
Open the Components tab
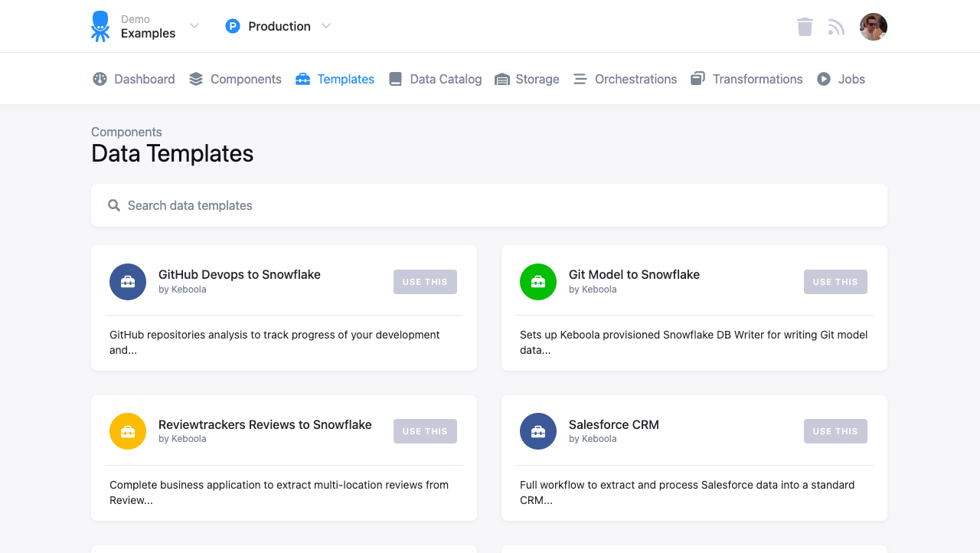click(x=236, y=79)
